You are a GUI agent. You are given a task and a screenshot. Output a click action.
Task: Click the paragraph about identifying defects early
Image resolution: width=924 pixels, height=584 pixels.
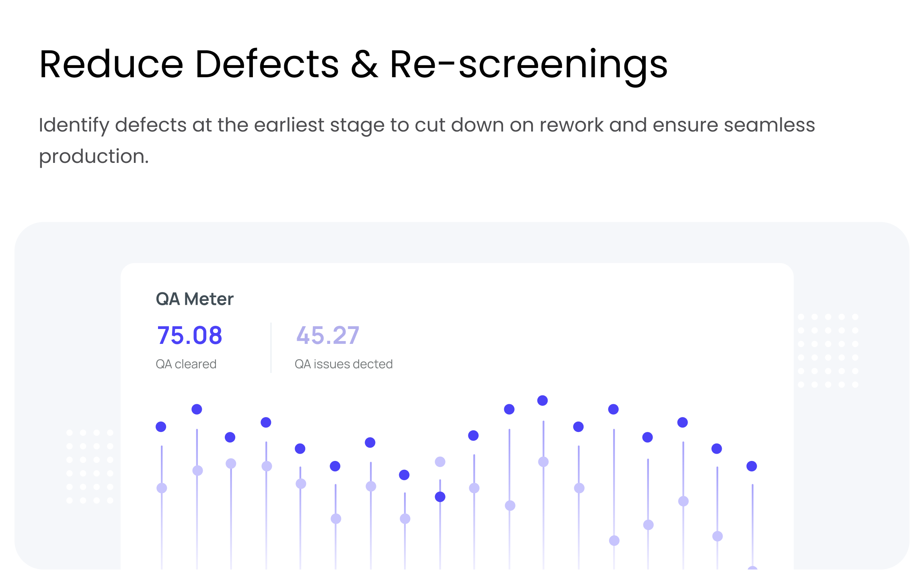pyautogui.click(x=426, y=140)
